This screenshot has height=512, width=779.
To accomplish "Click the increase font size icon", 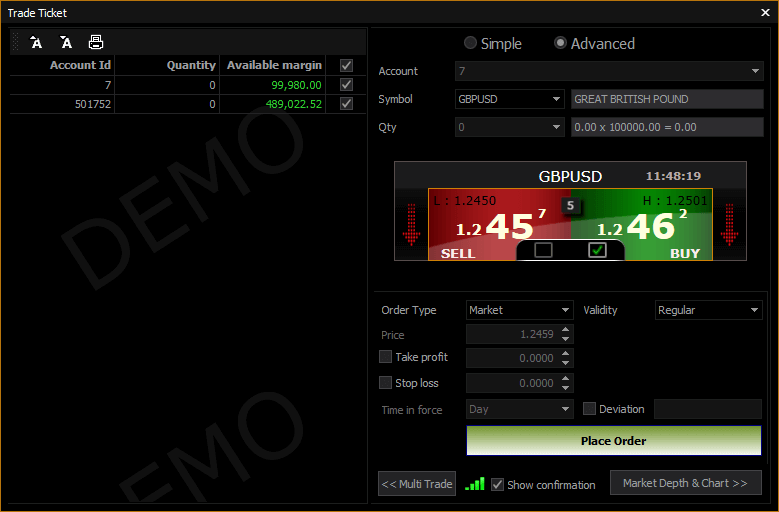I will 36,42.
